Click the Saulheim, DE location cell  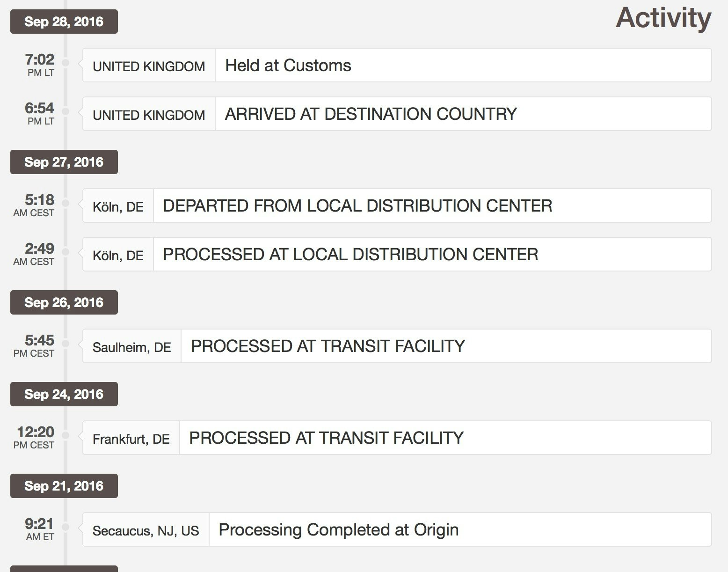tap(132, 347)
